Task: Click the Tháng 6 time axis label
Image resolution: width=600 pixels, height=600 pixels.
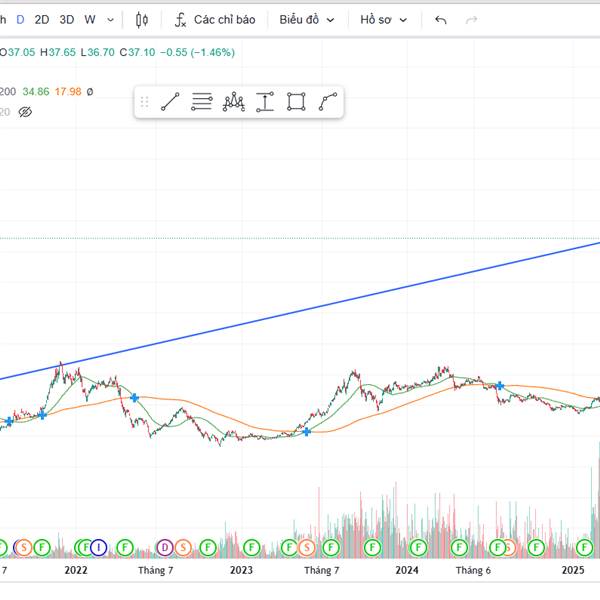Action: 473,570
